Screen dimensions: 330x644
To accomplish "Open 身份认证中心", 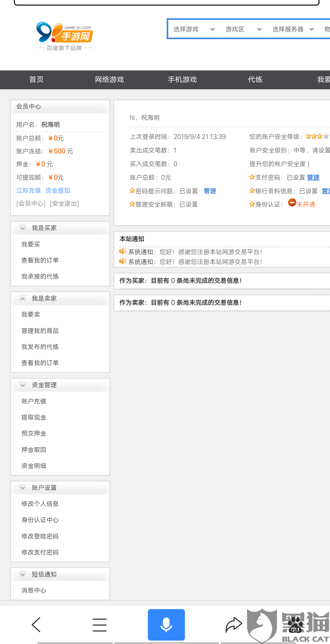I will pos(40,520).
